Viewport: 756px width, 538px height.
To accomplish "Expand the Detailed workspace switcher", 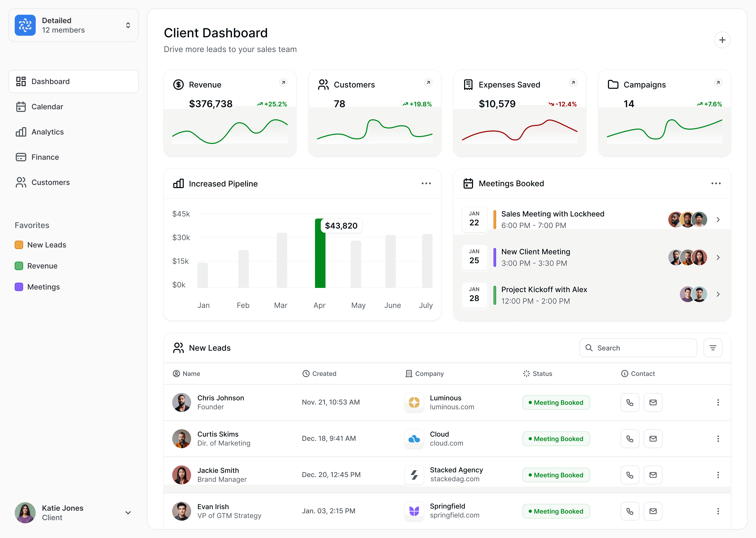I will pos(128,25).
